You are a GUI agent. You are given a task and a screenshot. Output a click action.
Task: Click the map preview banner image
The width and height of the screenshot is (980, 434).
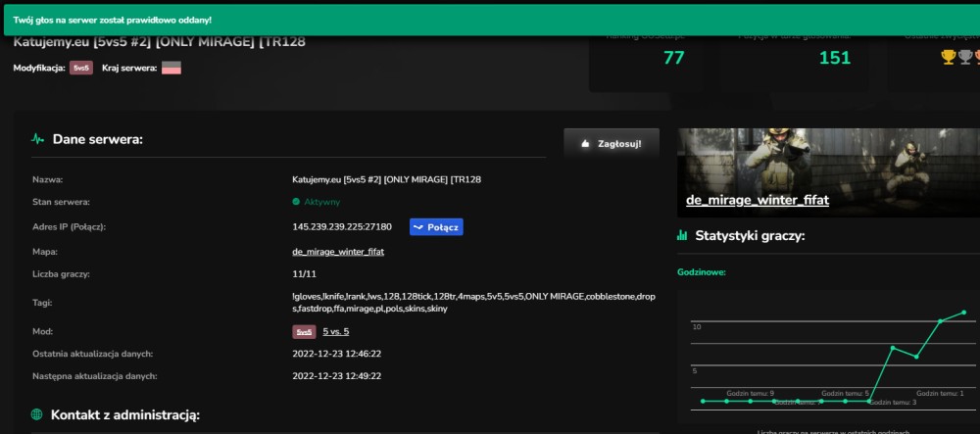coord(829,172)
